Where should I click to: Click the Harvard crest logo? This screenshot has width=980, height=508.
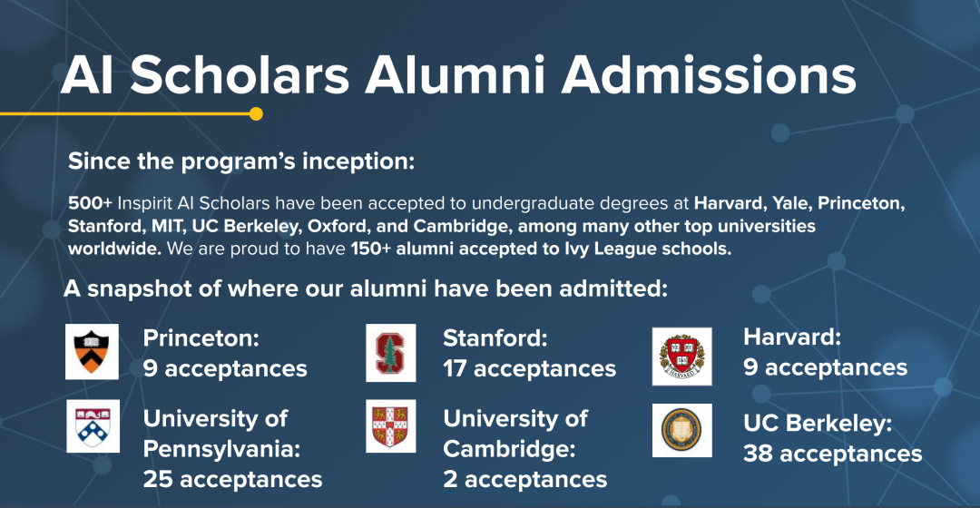tap(681, 356)
